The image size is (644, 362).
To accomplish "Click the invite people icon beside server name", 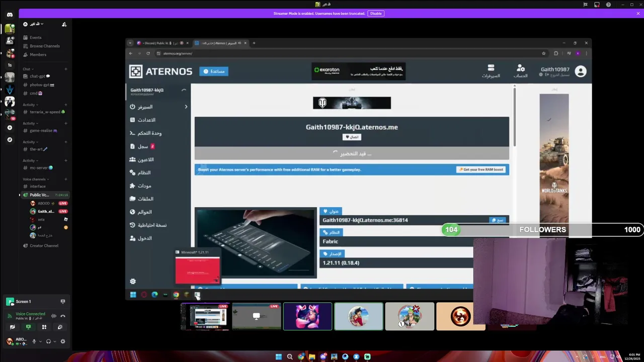I will [64, 24].
